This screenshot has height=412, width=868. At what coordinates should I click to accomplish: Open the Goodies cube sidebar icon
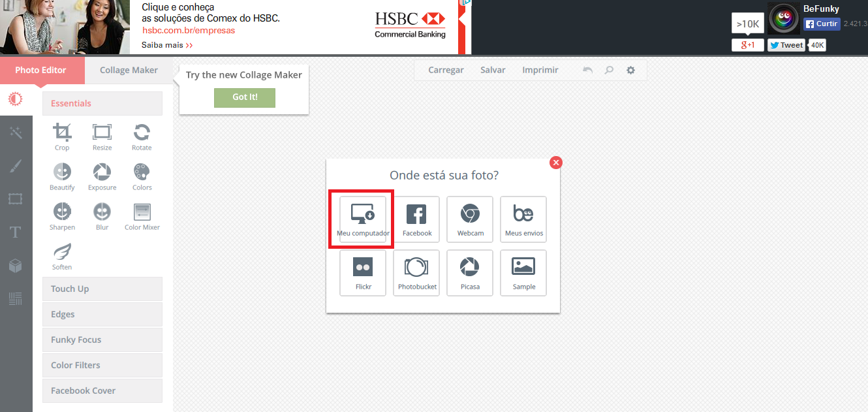pos(16,266)
